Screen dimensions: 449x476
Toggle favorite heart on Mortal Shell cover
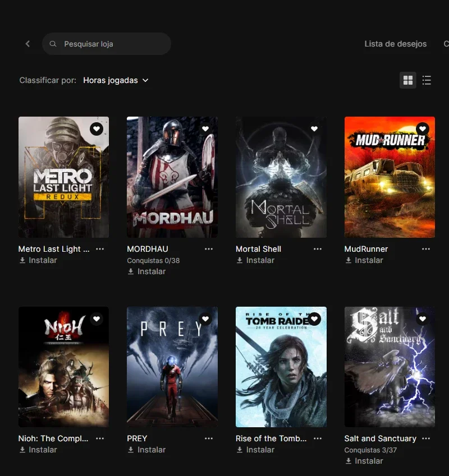(x=314, y=129)
